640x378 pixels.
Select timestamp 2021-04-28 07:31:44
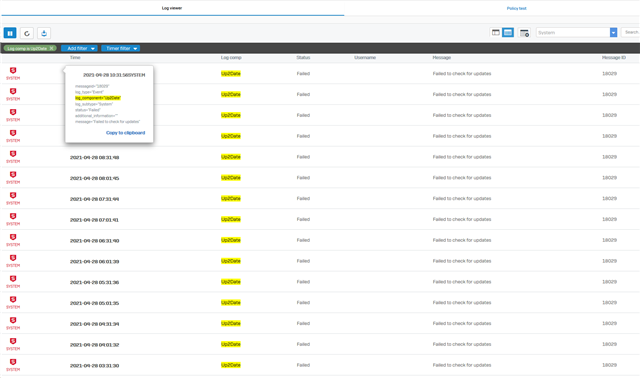[x=94, y=199]
